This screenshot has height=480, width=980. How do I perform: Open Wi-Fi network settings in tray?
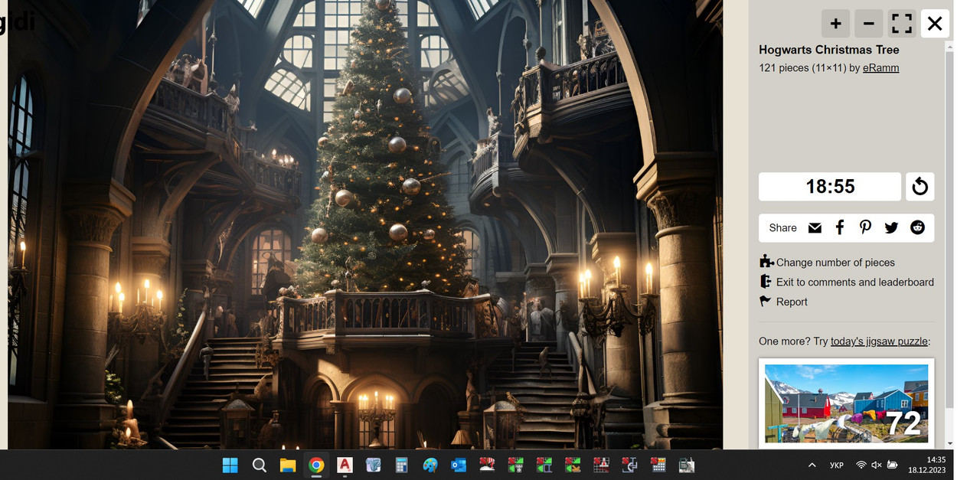click(x=861, y=465)
